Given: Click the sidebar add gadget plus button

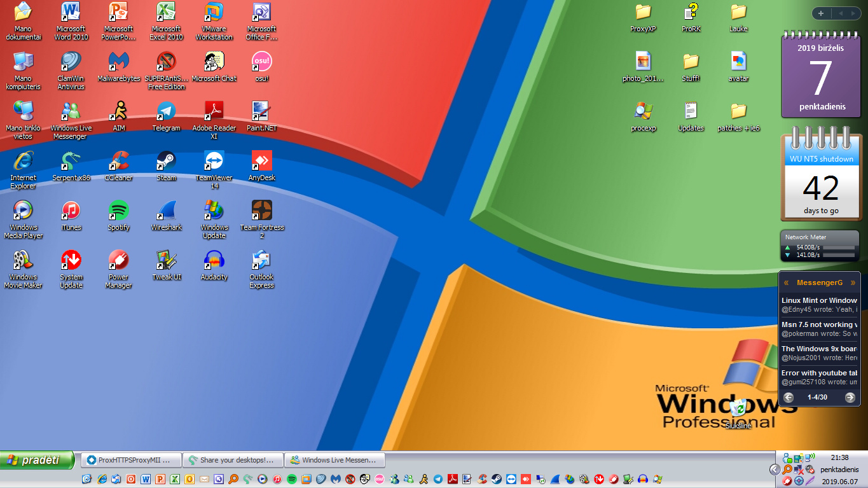Looking at the screenshot, I should 821,13.
